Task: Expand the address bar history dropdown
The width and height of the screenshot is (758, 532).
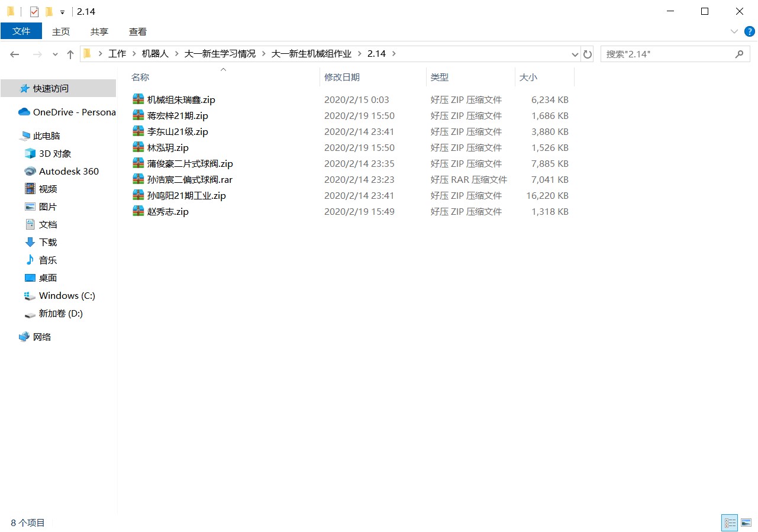Action: (575, 54)
